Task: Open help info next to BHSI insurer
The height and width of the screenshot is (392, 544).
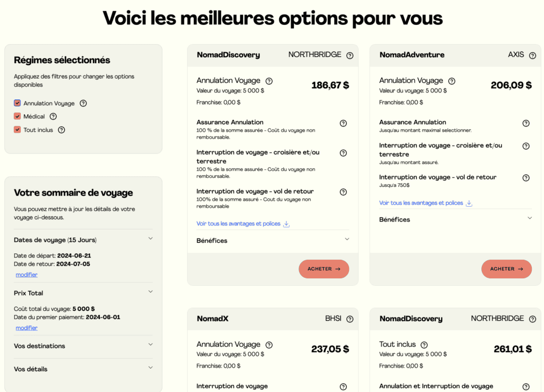Action: click(x=350, y=319)
